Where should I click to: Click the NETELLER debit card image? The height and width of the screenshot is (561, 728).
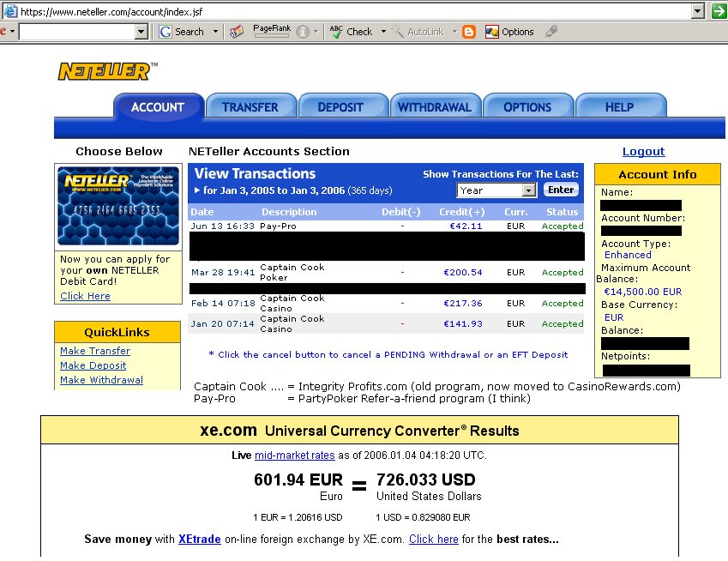coord(118,206)
